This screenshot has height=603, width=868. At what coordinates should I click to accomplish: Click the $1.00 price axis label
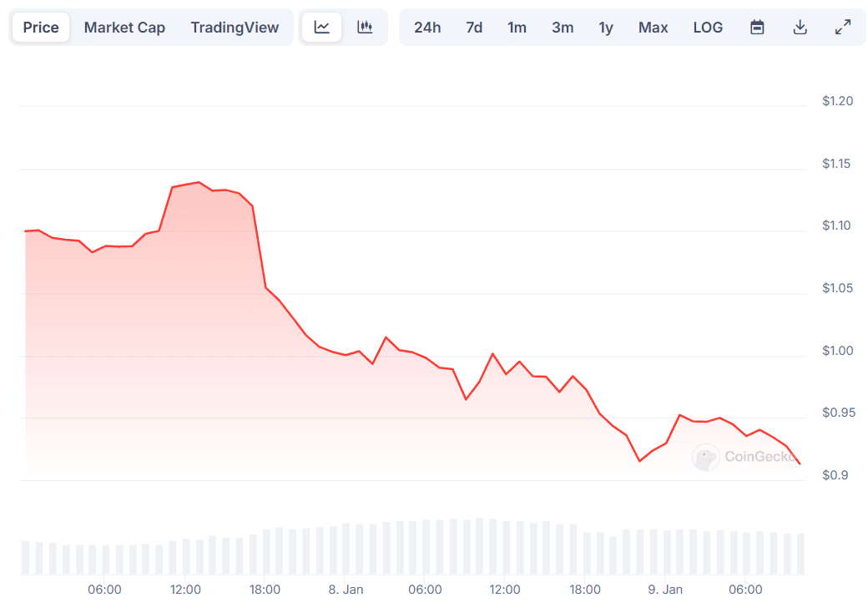[x=837, y=351]
